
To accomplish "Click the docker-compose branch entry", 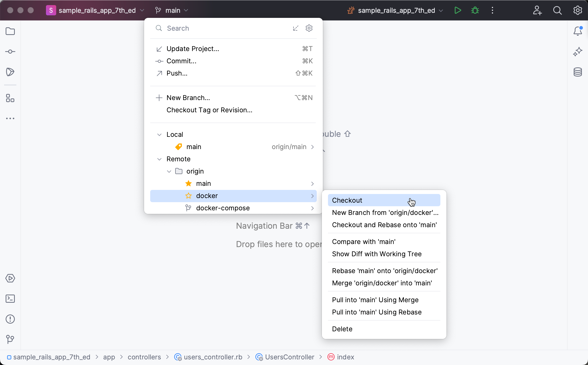I will click(x=223, y=208).
